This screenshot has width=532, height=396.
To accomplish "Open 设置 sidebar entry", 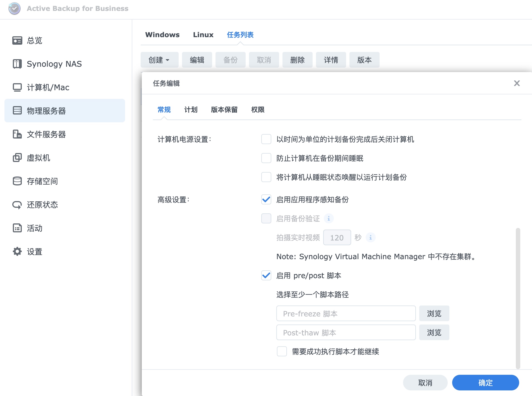I will pos(65,251).
